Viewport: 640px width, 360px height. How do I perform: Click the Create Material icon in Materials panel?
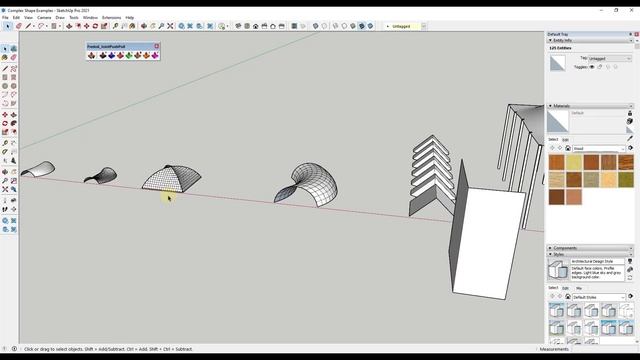tap(630, 121)
